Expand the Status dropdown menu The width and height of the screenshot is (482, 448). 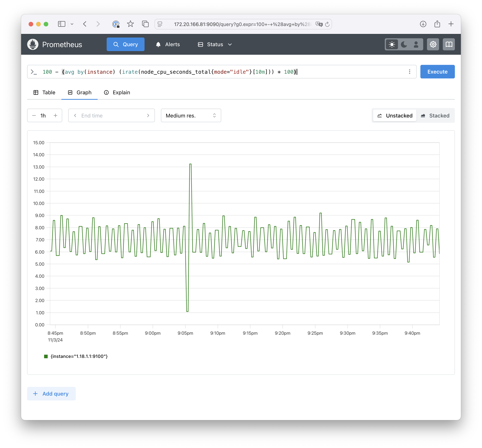[215, 44]
